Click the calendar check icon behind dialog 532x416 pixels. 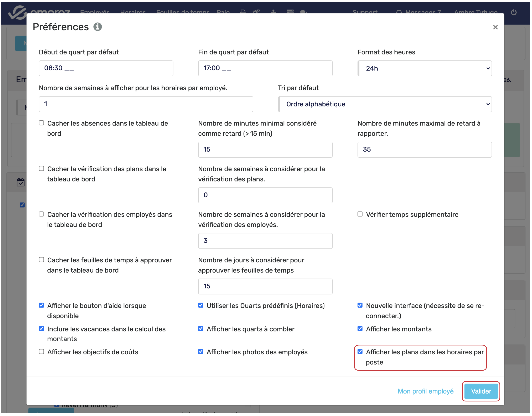click(21, 182)
